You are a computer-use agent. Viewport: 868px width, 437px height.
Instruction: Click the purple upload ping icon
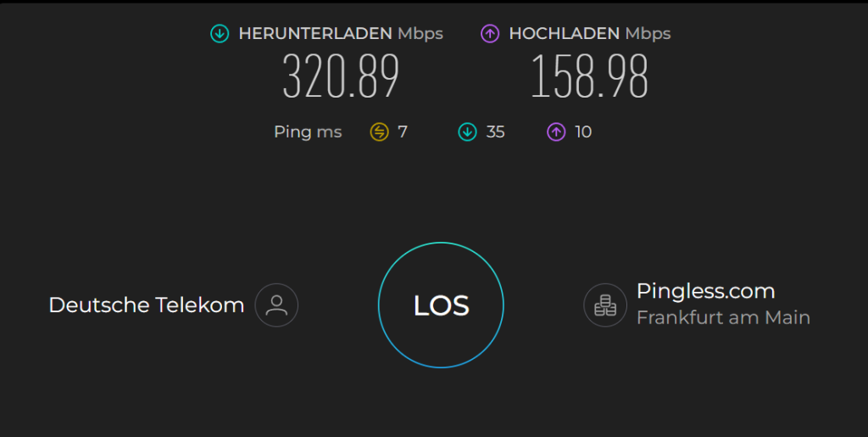pos(556,132)
